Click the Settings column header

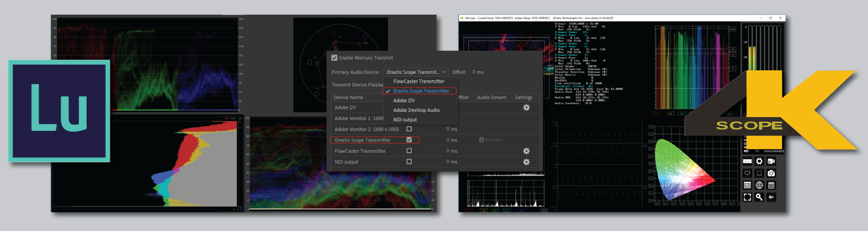pos(524,97)
